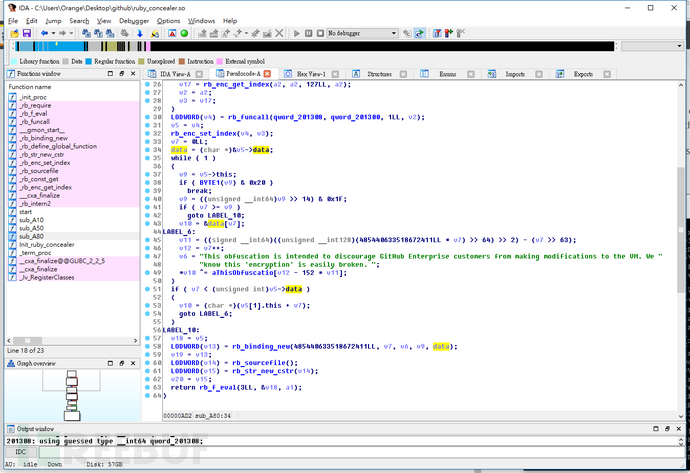This screenshot has height=473, width=690.
Task: Click the navigation band color bar
Action: pyautogui.click(x=313, y=46)
